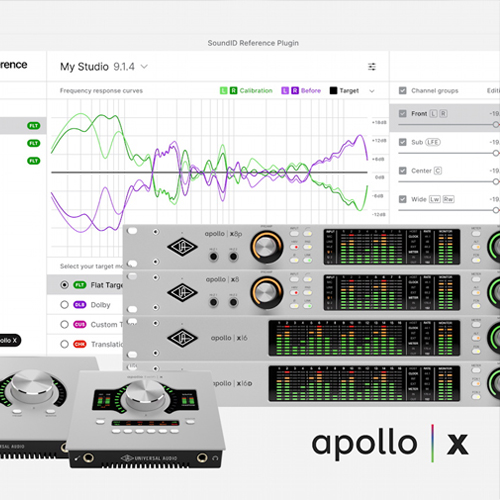500x500 pixels.
Task: Toggle the purple R Before curve icon
Action: pyautogui.click(x=295, y=91)
